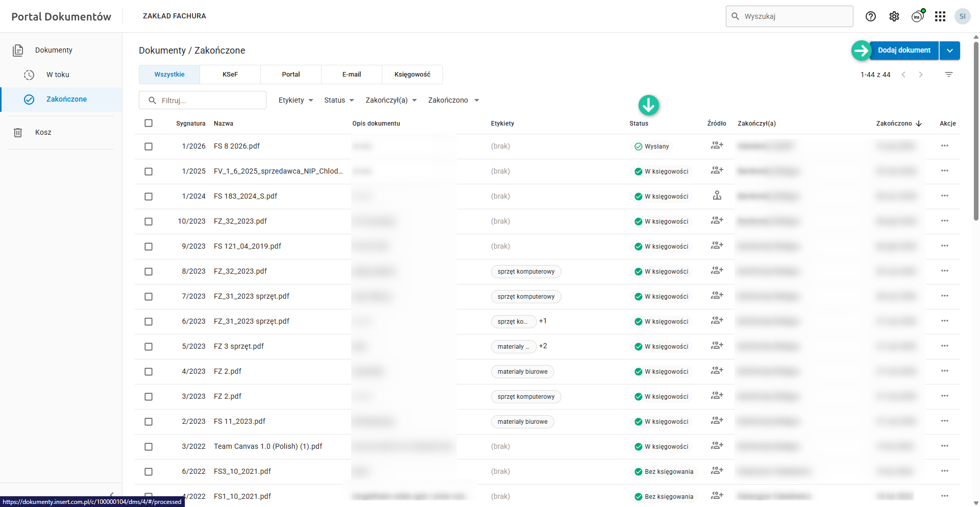Open the help question mark icon

871,16
